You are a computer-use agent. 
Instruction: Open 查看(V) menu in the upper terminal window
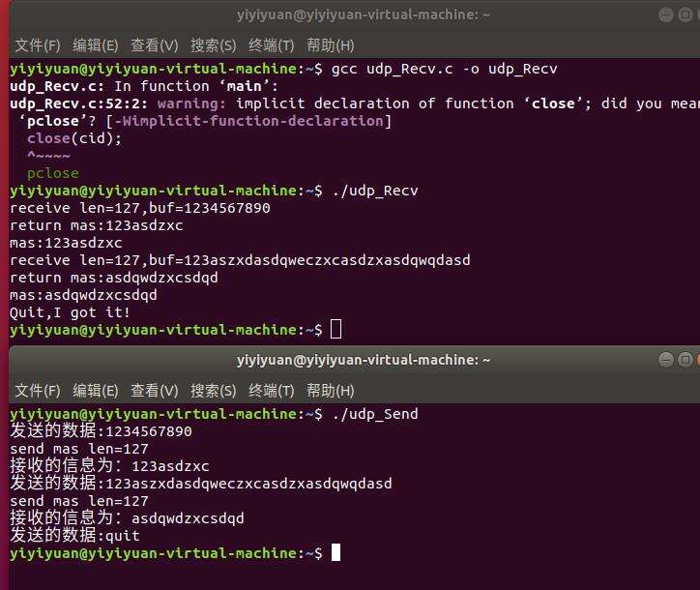pyautogui.click(x=155, y=45)
